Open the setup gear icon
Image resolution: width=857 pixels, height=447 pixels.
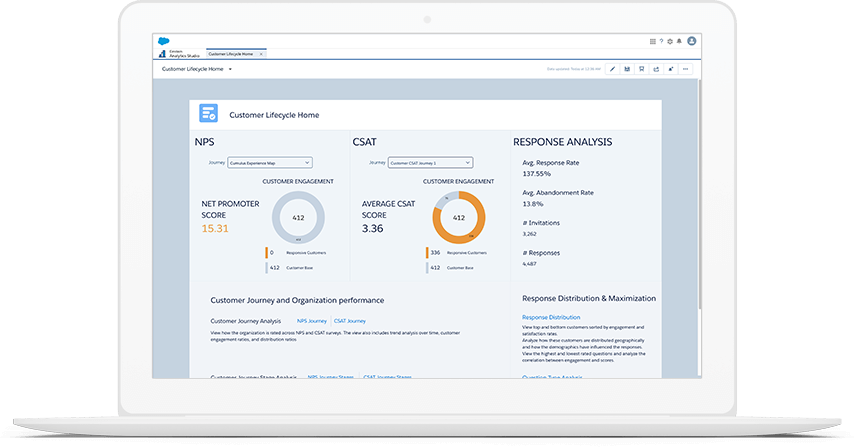point(671,41)
